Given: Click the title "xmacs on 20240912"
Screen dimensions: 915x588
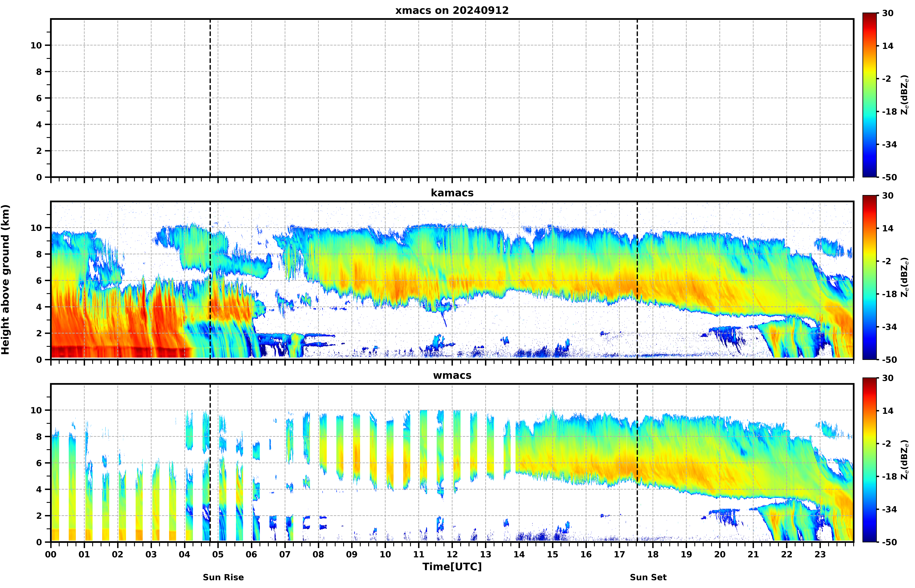Looking at the screenshot, I should tap(452, 10).
